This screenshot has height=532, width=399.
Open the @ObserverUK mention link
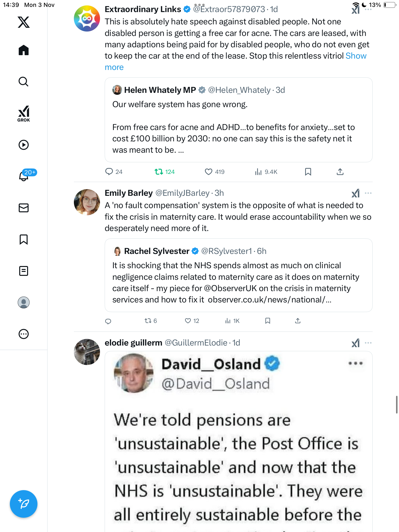[230, 288]
